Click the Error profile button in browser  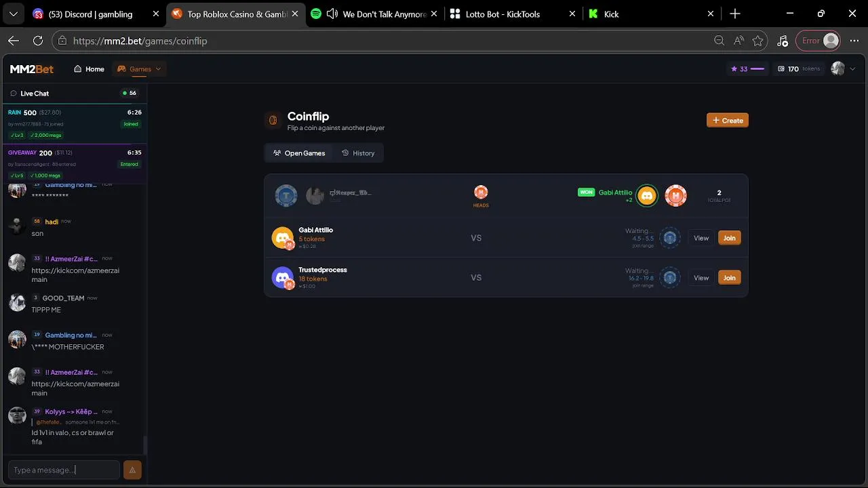click(819, 41)
